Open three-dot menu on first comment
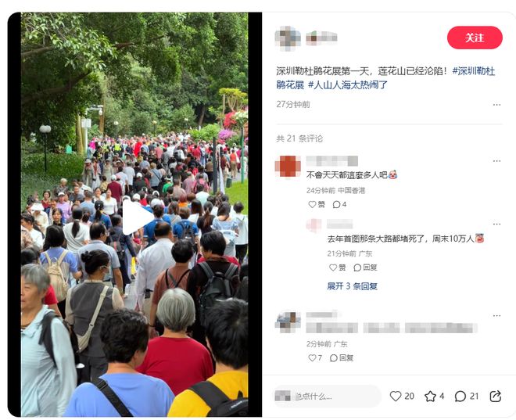 [496, 161]
